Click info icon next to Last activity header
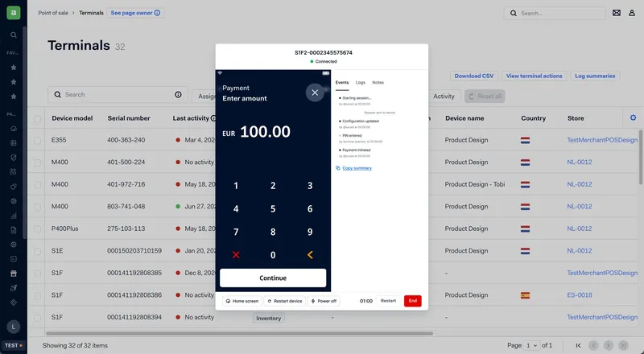Viewport: 644px width, 354px height. pyautogui.click(x=213, y=118)
